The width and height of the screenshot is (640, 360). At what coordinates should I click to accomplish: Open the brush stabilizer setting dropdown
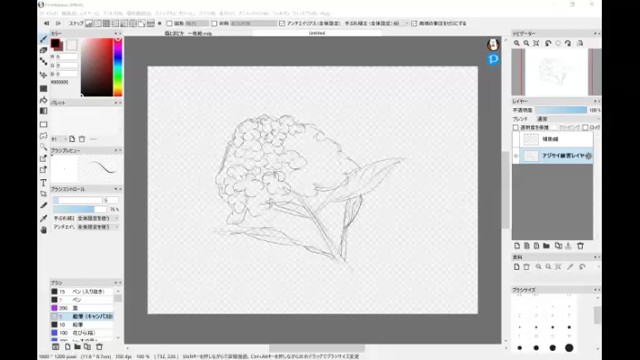(98, 218)
